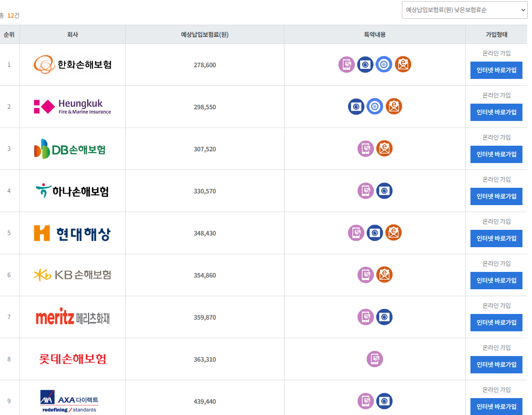Click 인터넷 바로가입 for 메리츠화재
Viewport: 532px width, 415px height.
click(496, 323)
